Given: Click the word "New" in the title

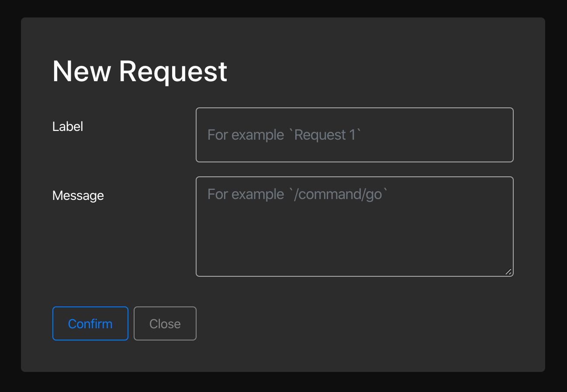Looking at the screenshot, I should pos(82,71).
